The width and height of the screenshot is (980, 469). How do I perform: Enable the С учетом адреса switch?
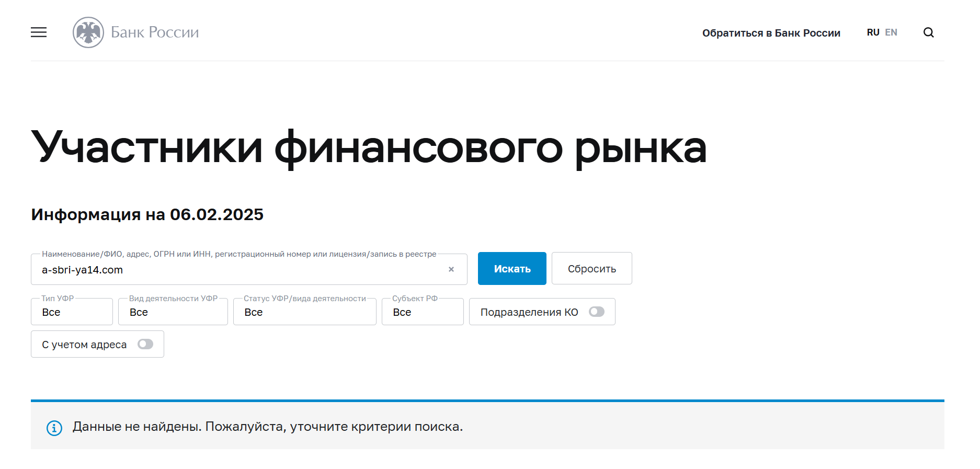tap(145, 344)
